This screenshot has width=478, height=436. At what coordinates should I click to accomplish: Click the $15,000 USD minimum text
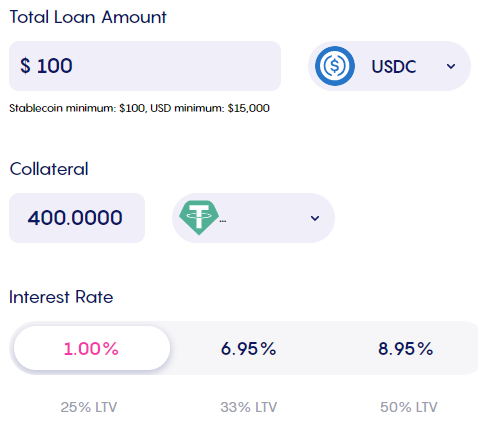tap(248, 108)
